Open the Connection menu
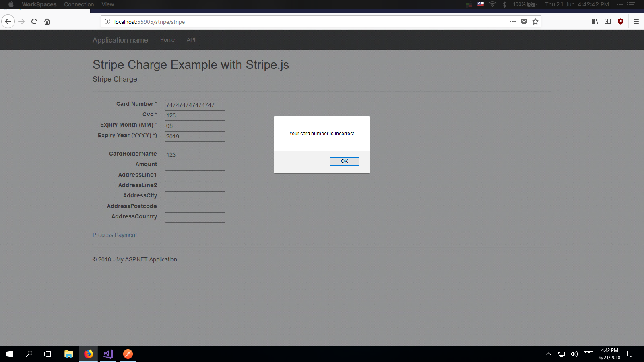This screenshot has width=644, height=362. (79, 4)
